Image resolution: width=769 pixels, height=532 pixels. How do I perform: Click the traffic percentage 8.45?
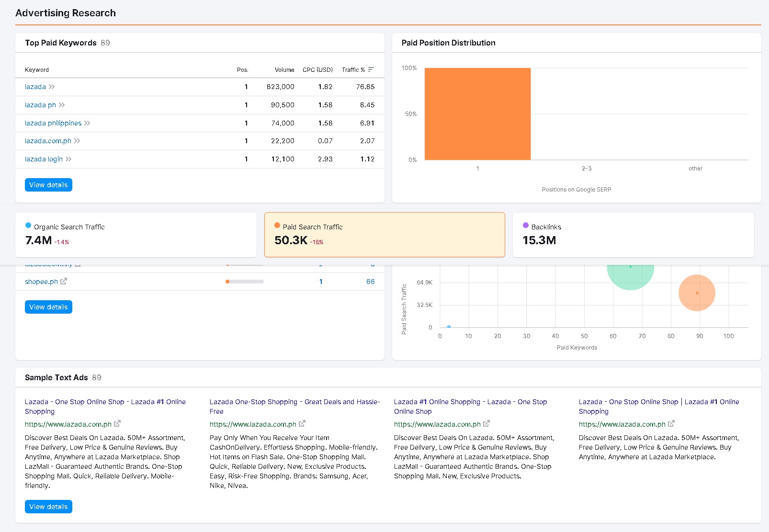tap(367, 105)
